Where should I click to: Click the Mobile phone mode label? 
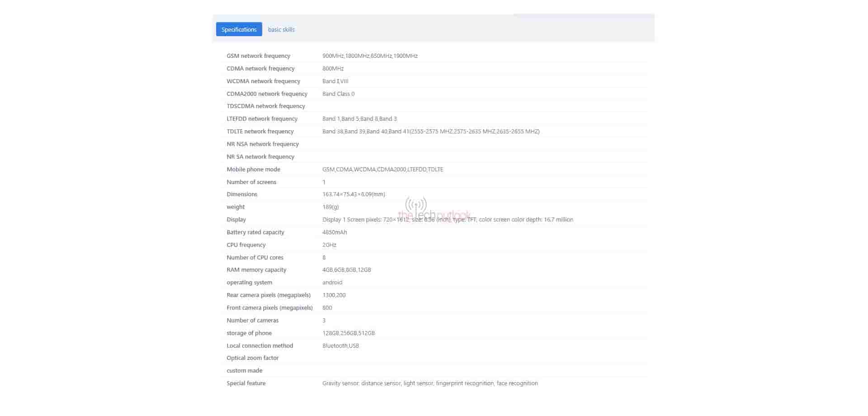tap(253, 170)
